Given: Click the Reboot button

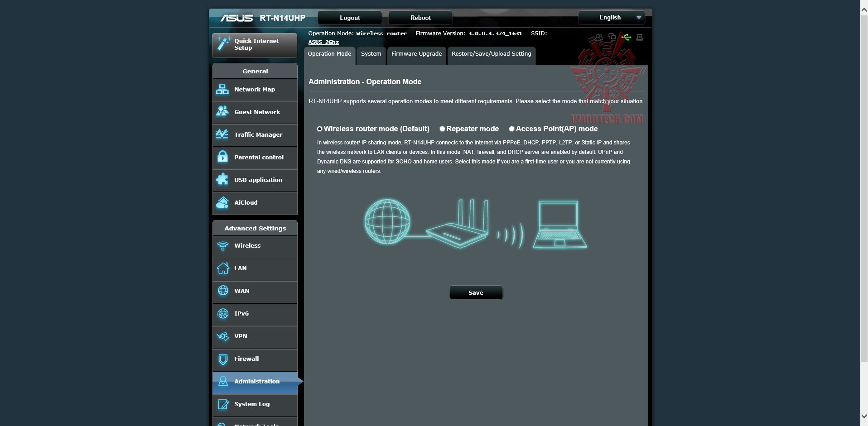Looking at the screenshot, I should click(420, 18).
